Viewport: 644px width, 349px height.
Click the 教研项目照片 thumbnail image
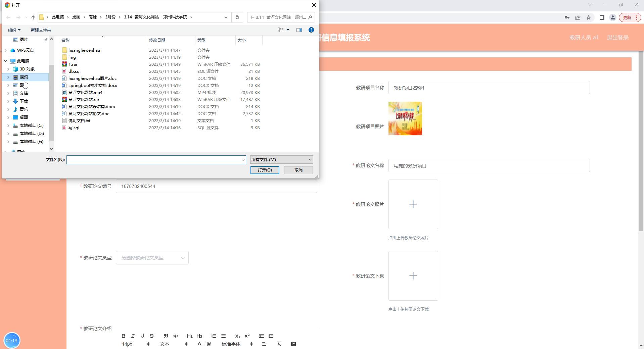[x=405, y=118]
